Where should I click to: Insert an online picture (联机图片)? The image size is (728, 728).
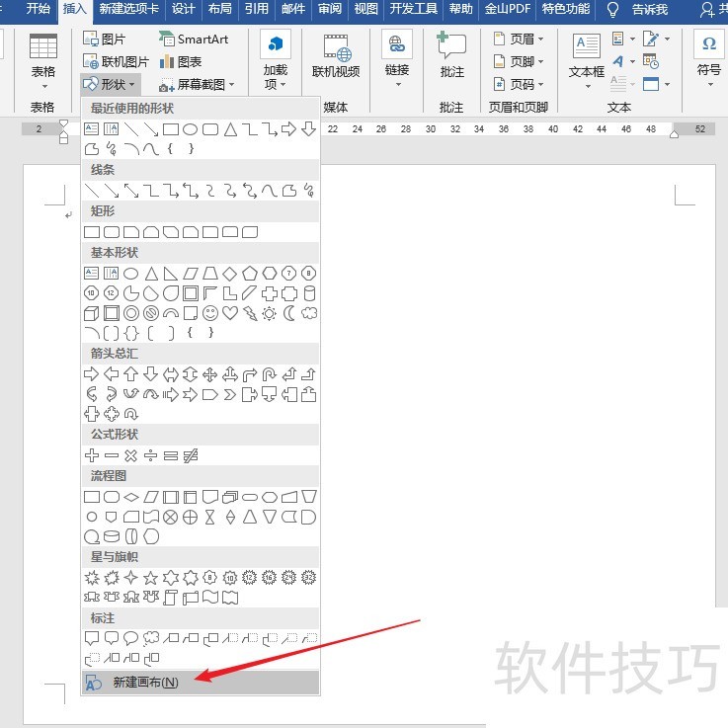[116, 61]
